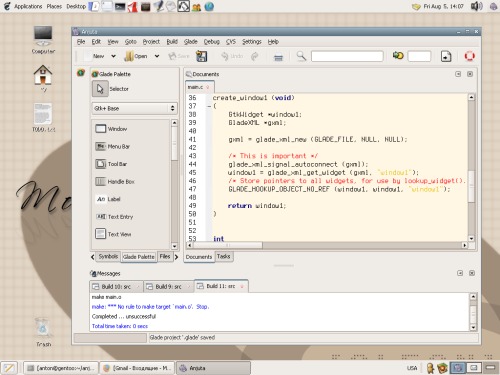The width and height of the screenshot is (500, 375).
Task: Click the editor horizontal scrollbar thumb
Action: click(x=228, y=246)
